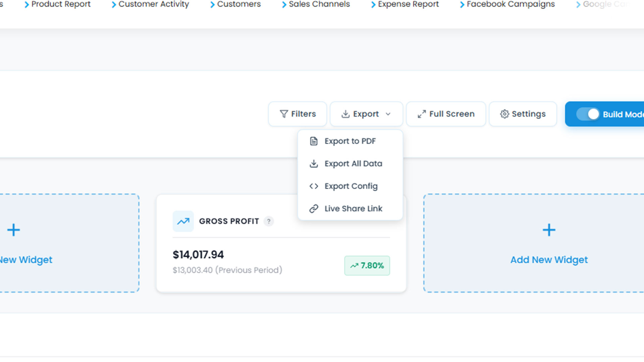Select Export Config menu entry
Image resolution: width=644 pixels, height=362 pixels.
(x=351, y=186)
